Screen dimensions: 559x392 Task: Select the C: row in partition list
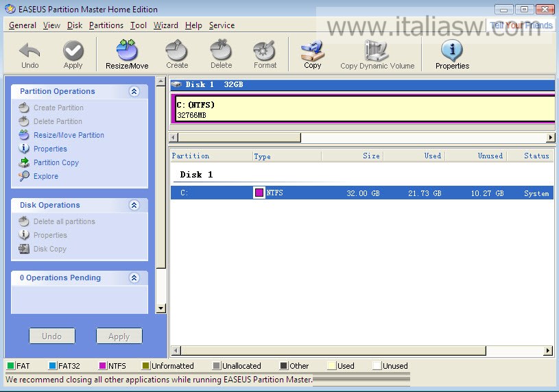362,193
